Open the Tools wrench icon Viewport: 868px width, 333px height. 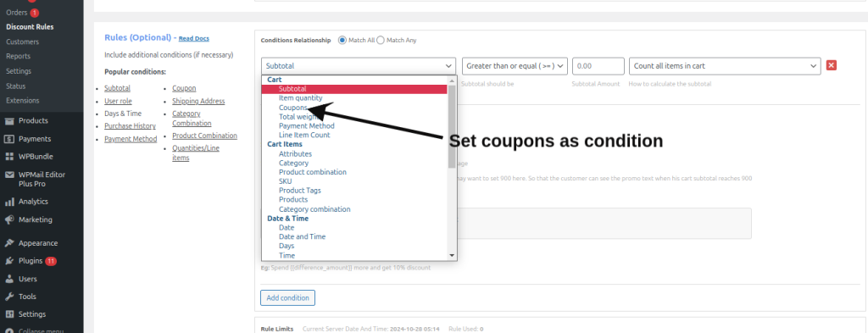coord(8,297)
